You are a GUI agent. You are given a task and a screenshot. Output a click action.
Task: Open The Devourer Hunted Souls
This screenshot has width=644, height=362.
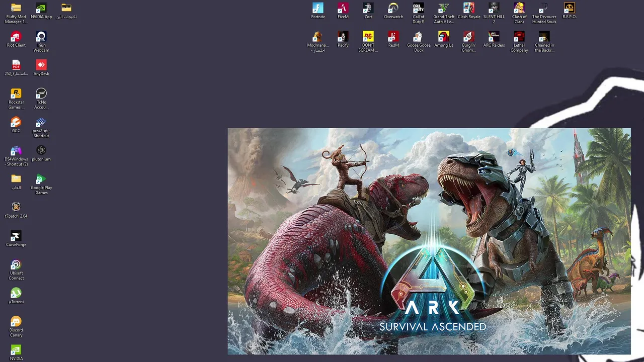click(544, 8)
